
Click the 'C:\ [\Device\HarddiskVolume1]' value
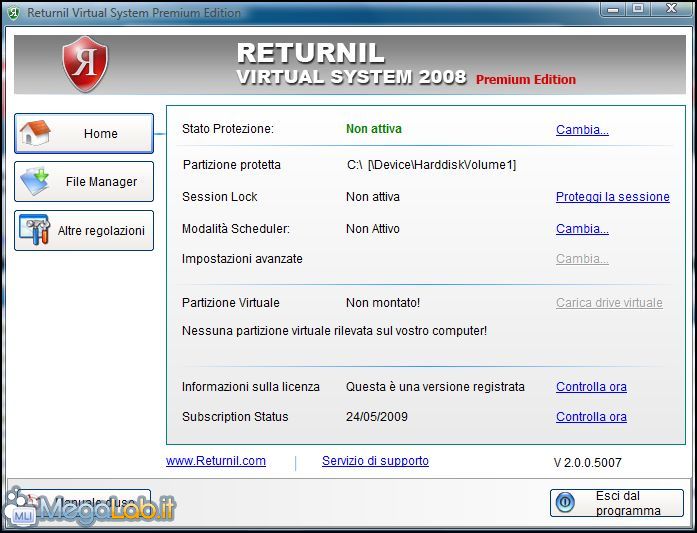click(x=431, y=164)
